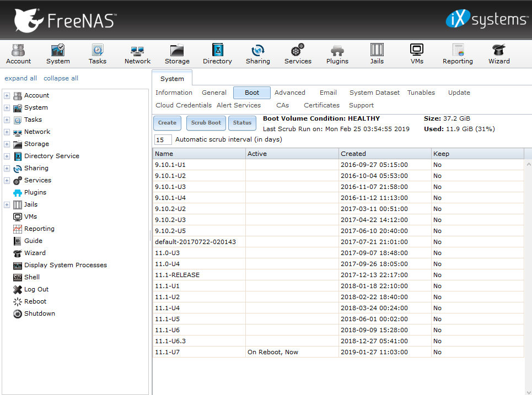Open the Guide in the sidebar
This screenshot has width=532, height=395.
pos(33,241)
